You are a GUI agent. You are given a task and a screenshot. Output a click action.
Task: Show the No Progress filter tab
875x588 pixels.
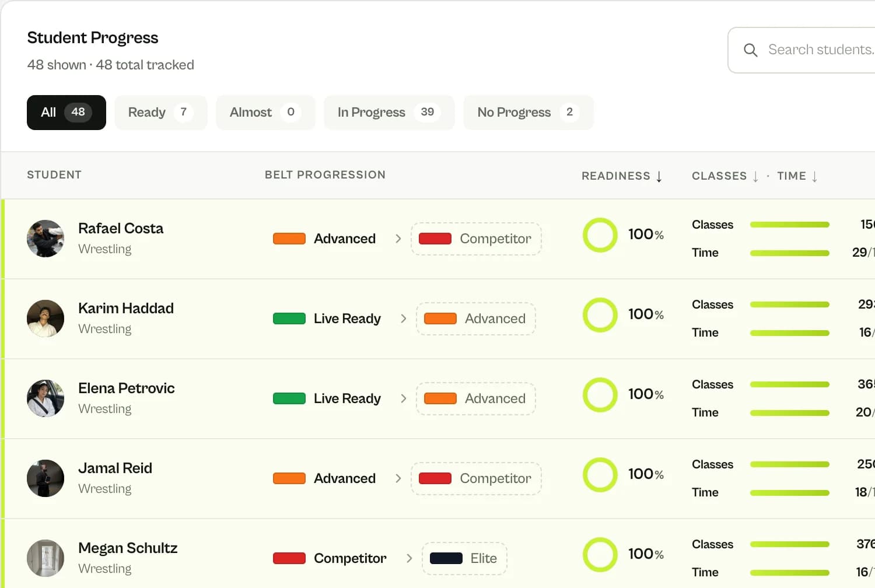(x=528, y=113)
